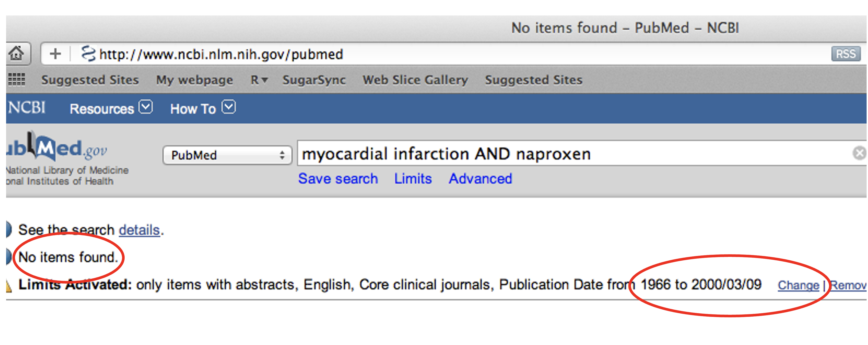
Task: Clear the search box with X icon
Action: tap(859, 153)
